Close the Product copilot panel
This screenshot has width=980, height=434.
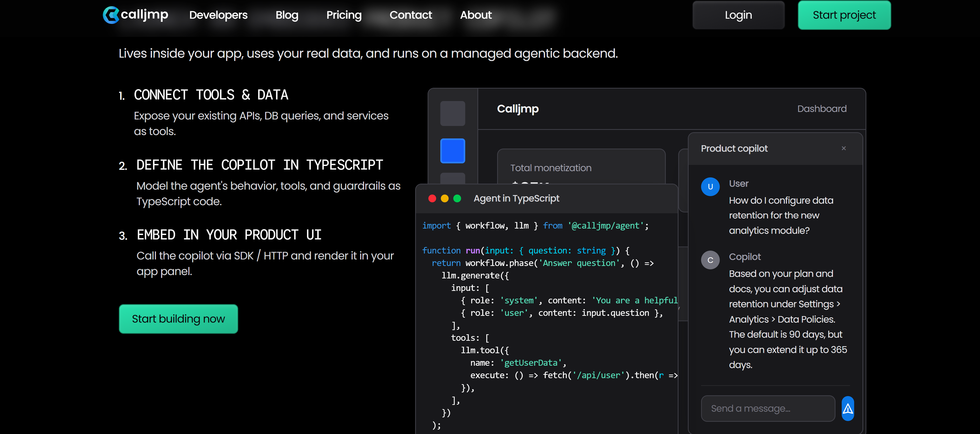pyautogui.click(x=844, y=148)
